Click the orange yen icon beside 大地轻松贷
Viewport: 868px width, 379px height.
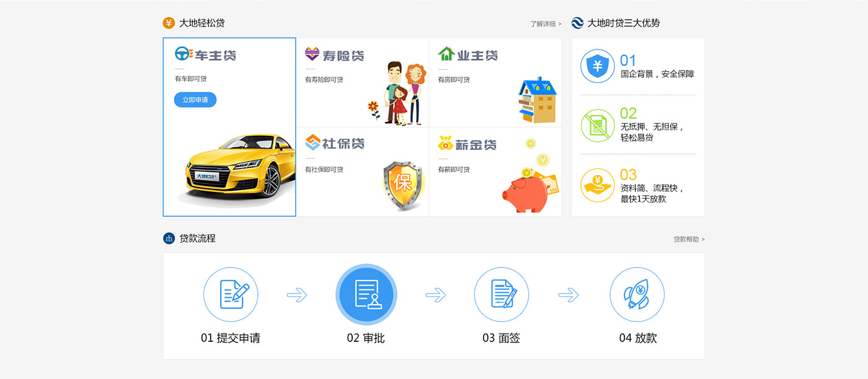[169, 23]
